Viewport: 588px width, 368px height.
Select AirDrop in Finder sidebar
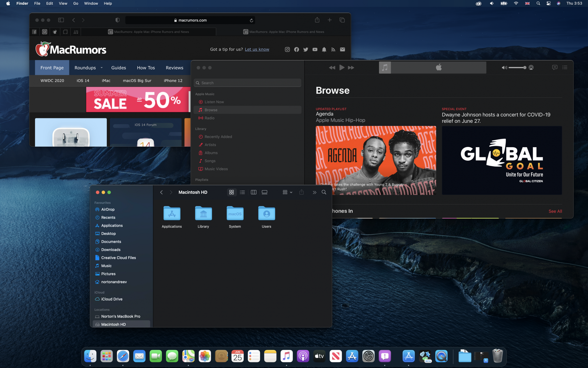121,210
